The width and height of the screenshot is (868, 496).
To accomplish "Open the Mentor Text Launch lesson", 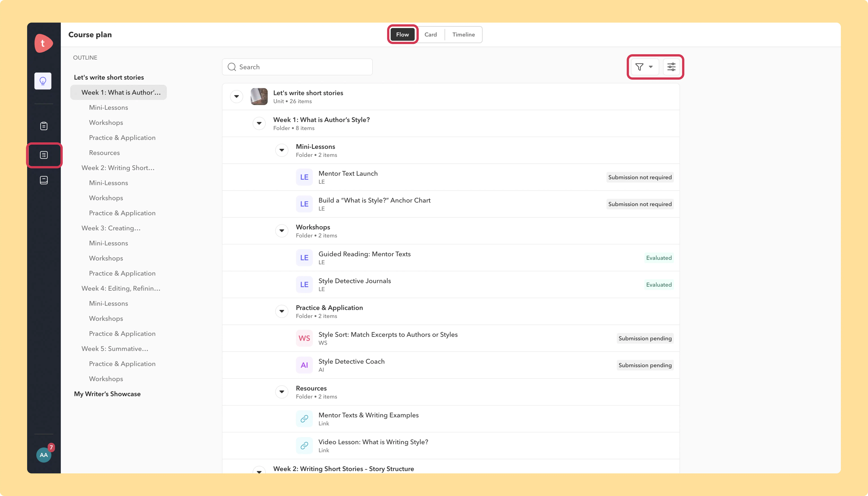I will tap(348, 173).
